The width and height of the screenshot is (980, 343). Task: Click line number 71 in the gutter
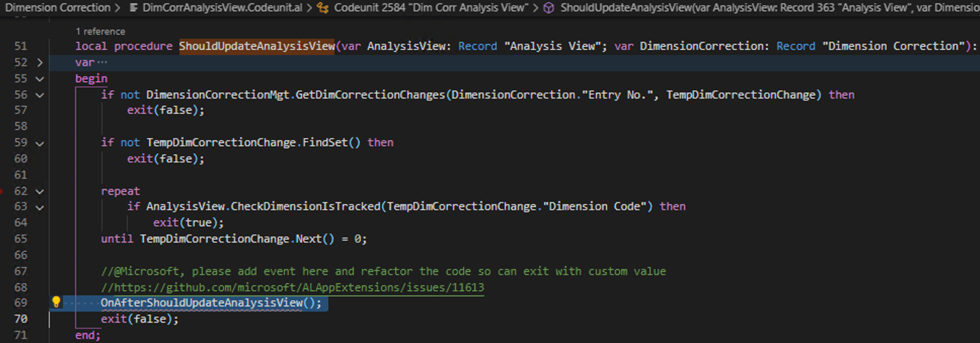21,335
